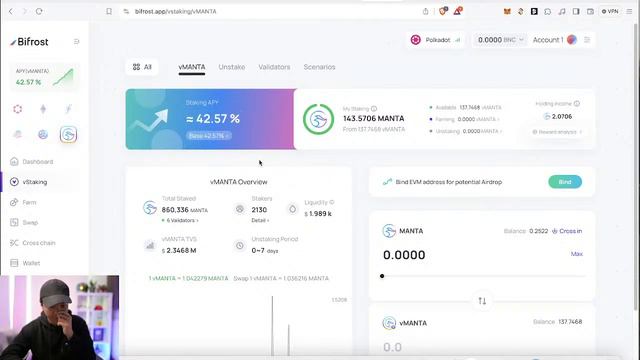Viewport: 640px width, 360px height.
Task: Bookmark this page icon in address bar
Action: [x=109, y=11]
